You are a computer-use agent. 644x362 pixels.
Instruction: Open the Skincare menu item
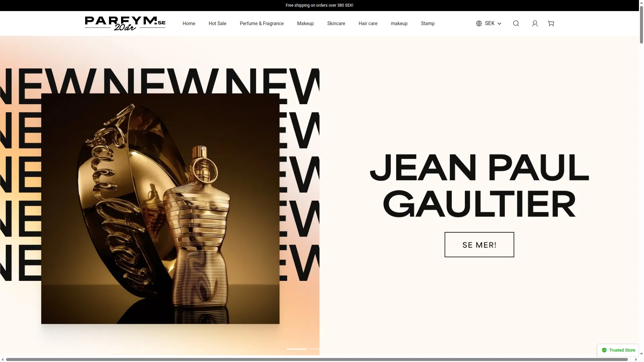(x=336, y=23)
